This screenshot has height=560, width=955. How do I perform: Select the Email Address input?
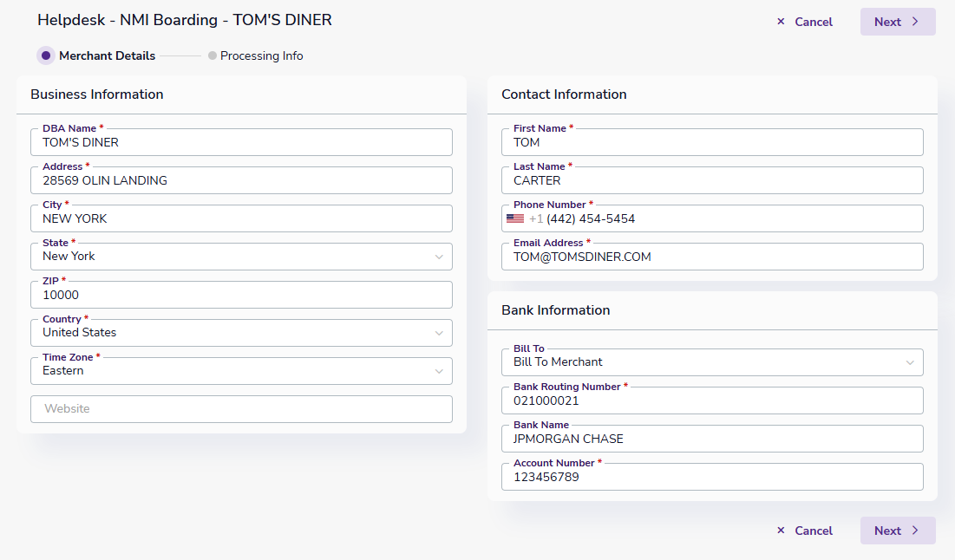tap(711, 257)
